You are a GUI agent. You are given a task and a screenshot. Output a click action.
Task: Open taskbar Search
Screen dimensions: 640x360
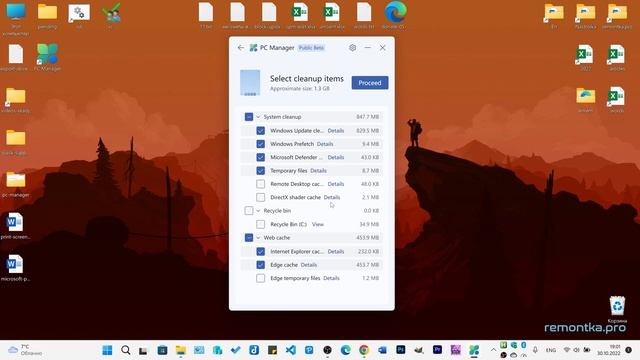pos(125,350)
